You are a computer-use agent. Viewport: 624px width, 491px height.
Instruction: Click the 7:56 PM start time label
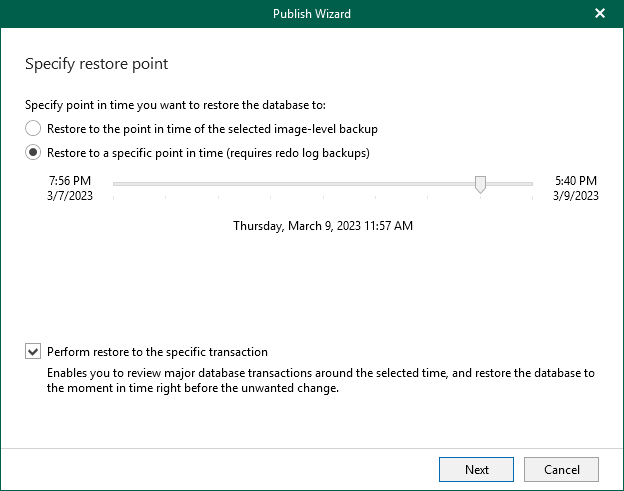click(69, 181)
